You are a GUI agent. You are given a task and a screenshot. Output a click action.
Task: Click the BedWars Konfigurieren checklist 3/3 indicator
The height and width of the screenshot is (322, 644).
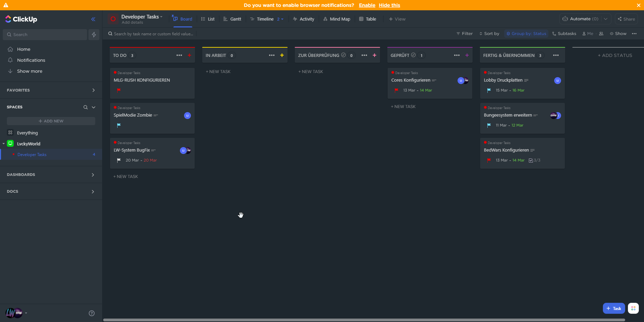[x=534, y=160]
